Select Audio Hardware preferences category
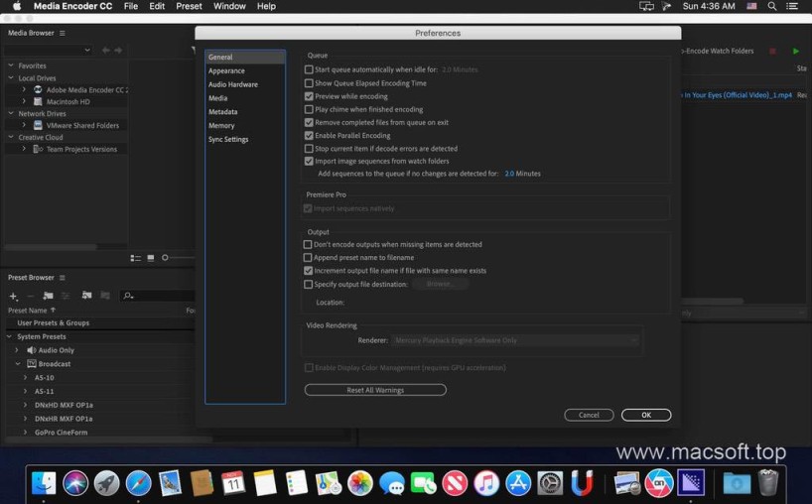Image resolution: width=812 pixels, height=504 pixels. coord(233,84)
